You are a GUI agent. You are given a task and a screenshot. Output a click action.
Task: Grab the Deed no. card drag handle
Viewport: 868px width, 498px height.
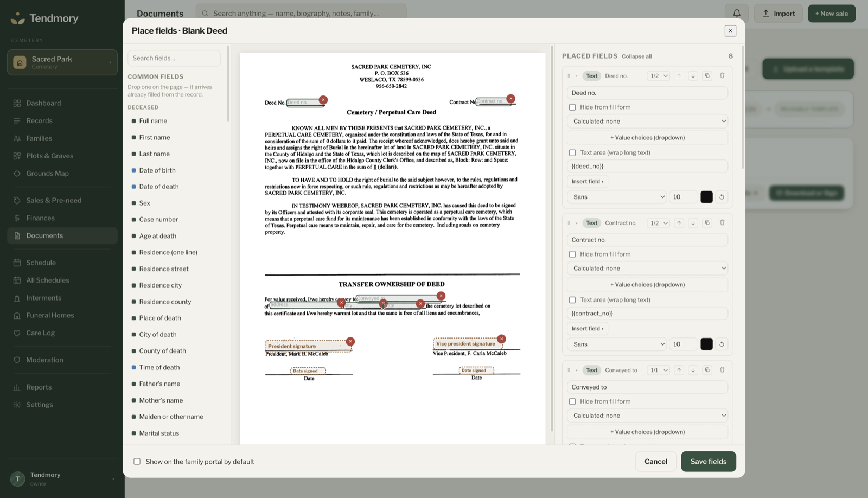[569, 76]
